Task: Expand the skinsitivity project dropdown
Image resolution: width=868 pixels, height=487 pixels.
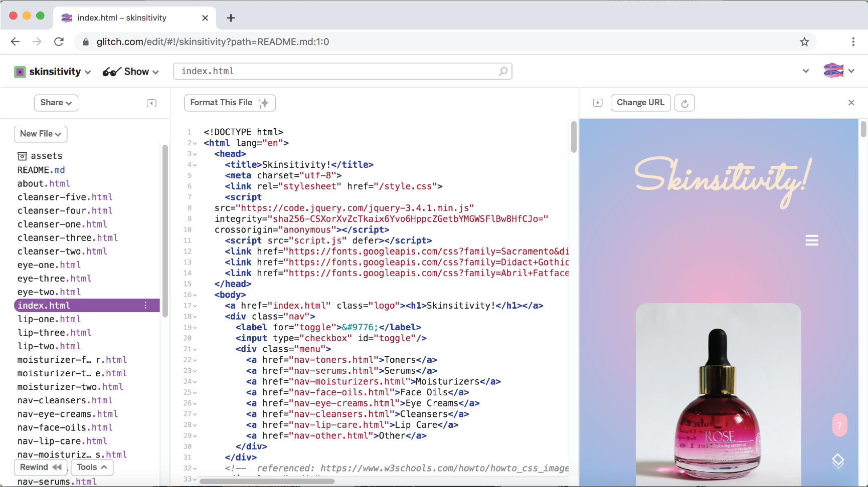Action: click(x=53, y=72)
